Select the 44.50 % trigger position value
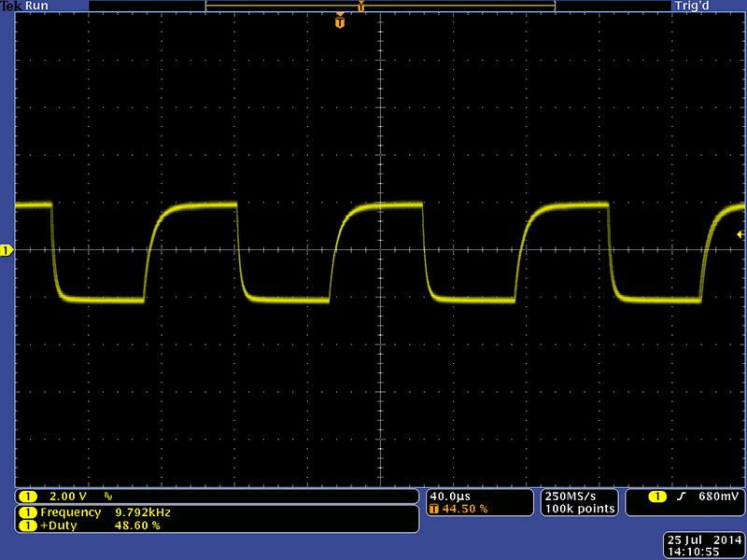 [465, 509]
